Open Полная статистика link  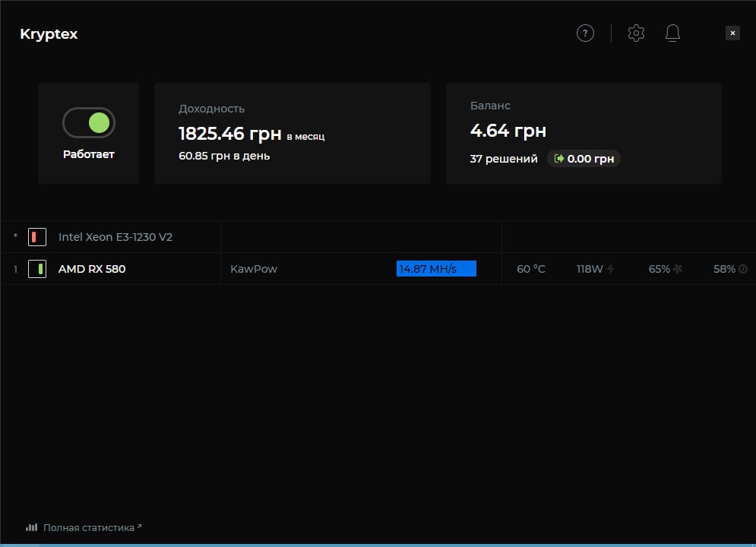89,528
